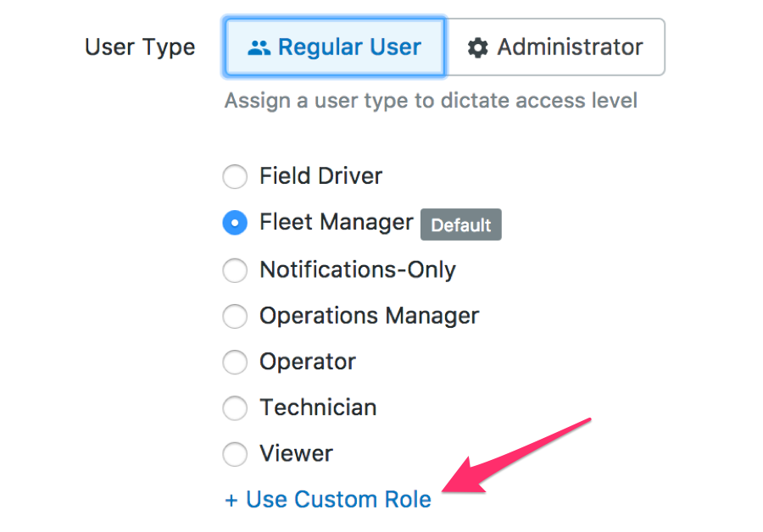The width and height of the screenshot is (763, 532).
Task: Click the gear icon on Administrator
Action: pos(477,47)
